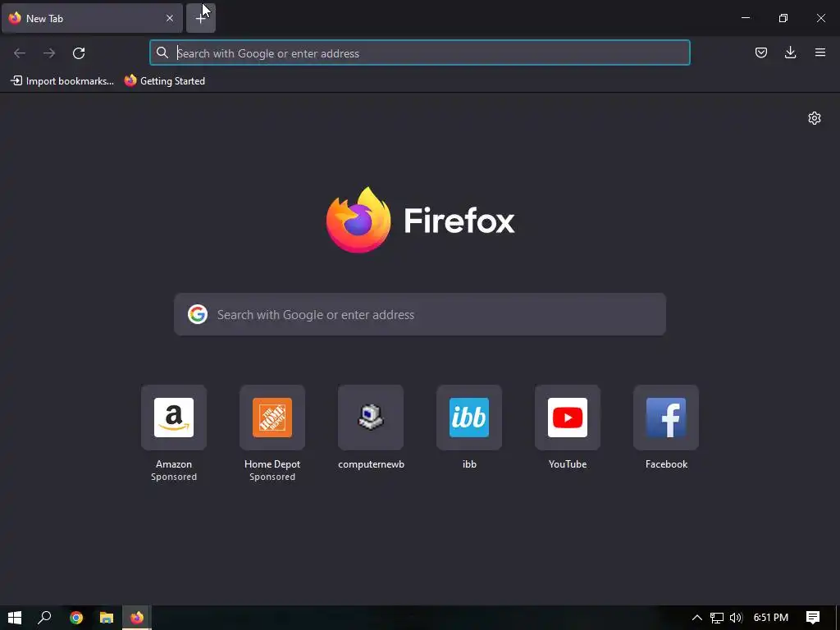Open taskbar search magnifier
The width and height of the screenshot is (840, 630).
[44, 618]
